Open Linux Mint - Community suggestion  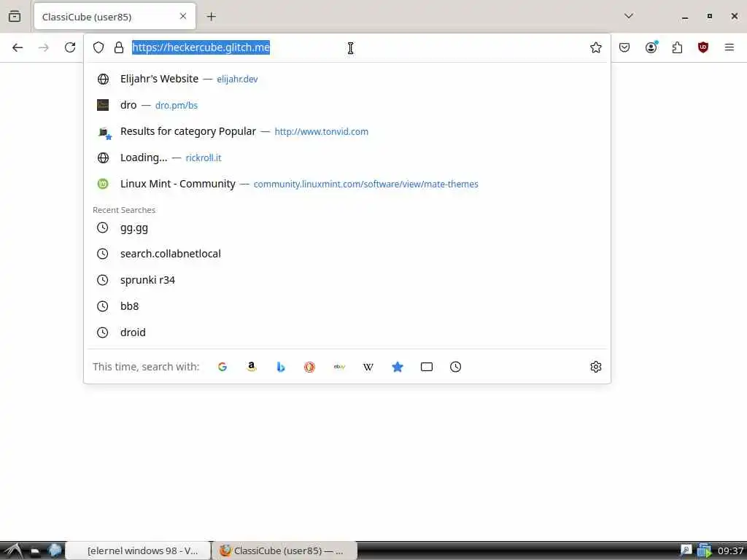(347, 184)
